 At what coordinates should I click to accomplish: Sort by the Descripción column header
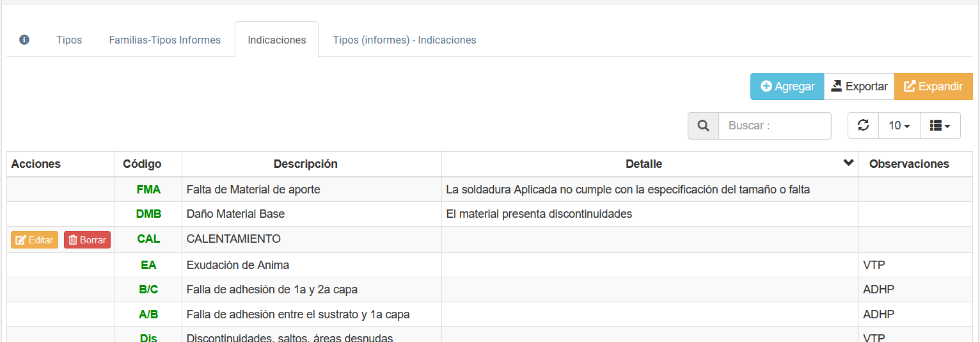point(305,164)
